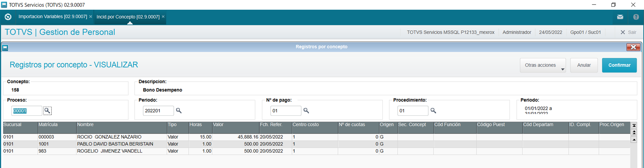Click the Origen column header
The image size is (644, 168).
(388, 127)
